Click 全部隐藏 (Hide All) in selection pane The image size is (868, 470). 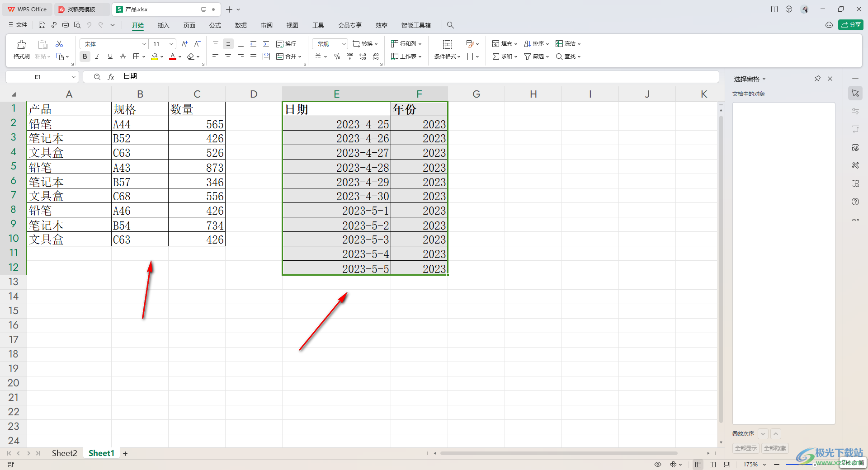775,448
